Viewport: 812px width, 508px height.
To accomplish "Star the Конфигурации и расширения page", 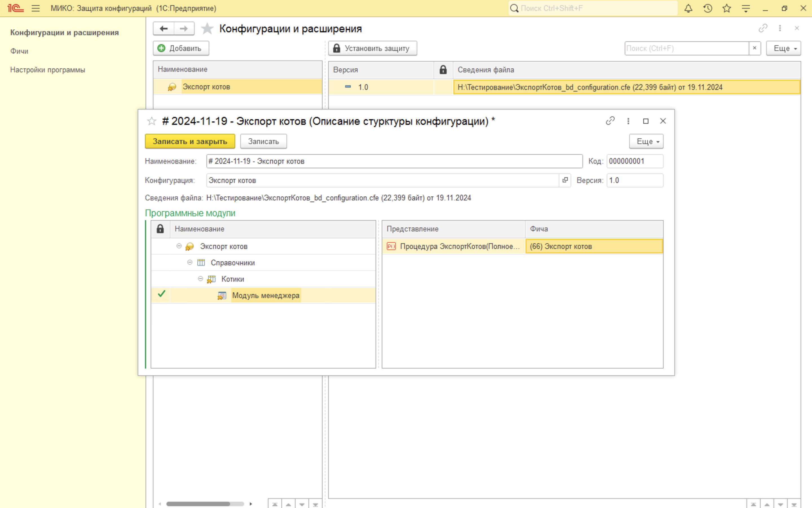I will [207, 29].
